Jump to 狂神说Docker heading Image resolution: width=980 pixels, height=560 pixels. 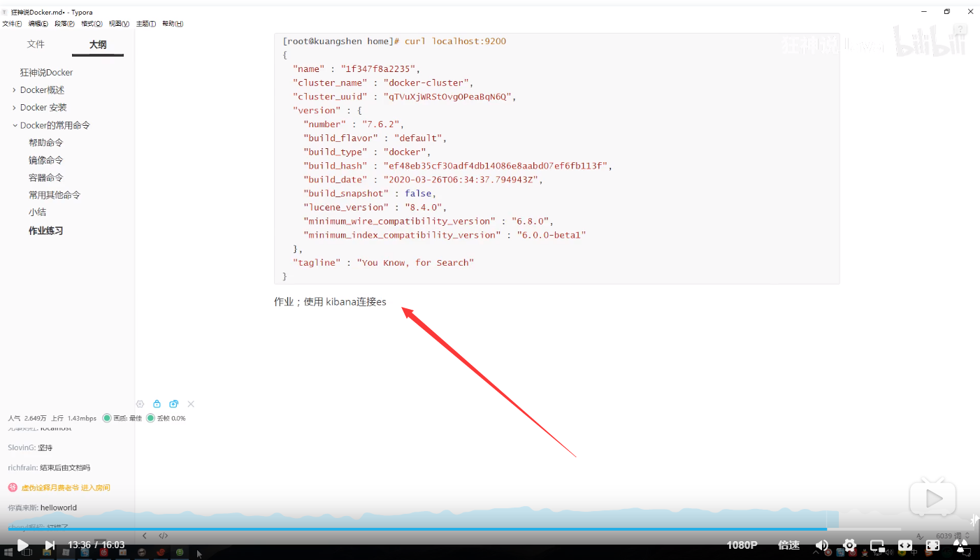47,73
